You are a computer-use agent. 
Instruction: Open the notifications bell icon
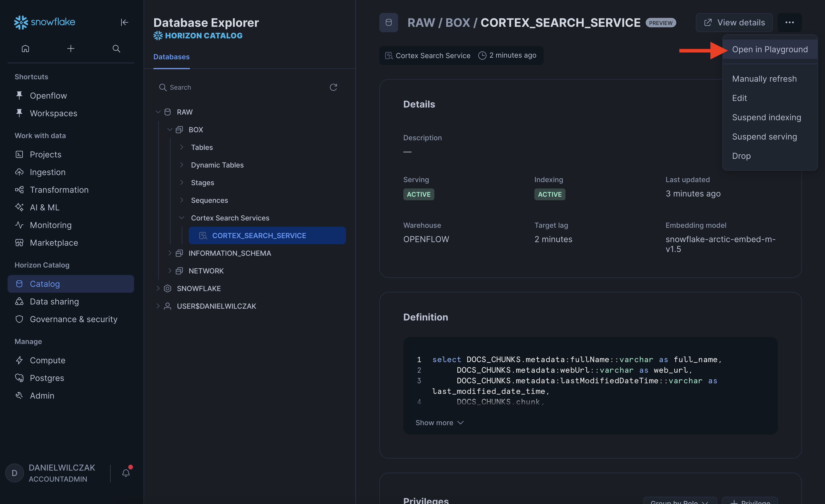126,472
